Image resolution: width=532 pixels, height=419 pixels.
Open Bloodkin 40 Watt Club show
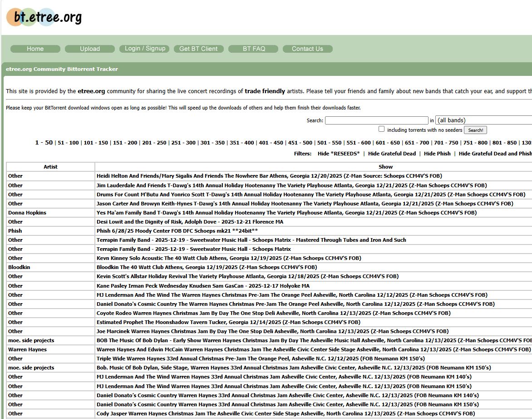pyautogui.click(x=207, y=267)
